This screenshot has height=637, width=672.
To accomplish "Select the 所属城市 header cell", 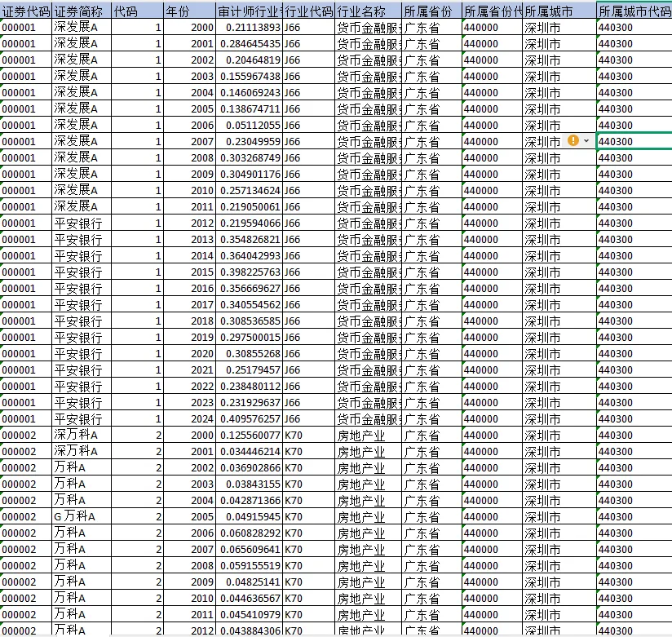I will coord(559,11).
